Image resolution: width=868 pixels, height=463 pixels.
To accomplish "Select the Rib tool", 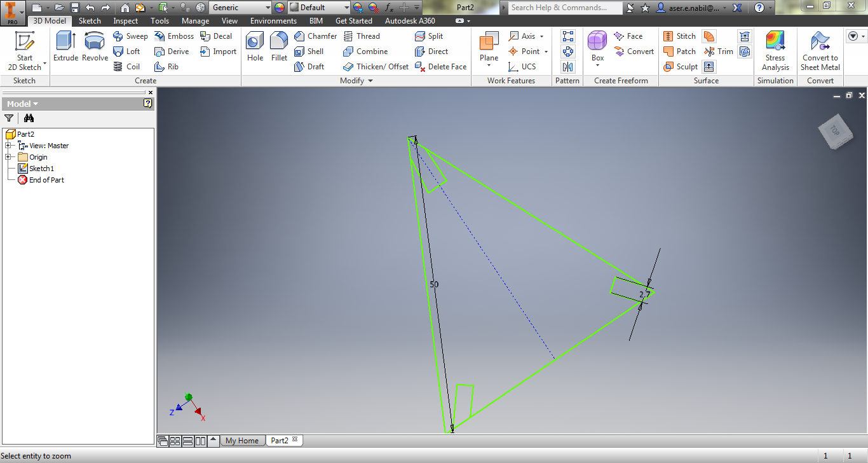I will 166,67.
